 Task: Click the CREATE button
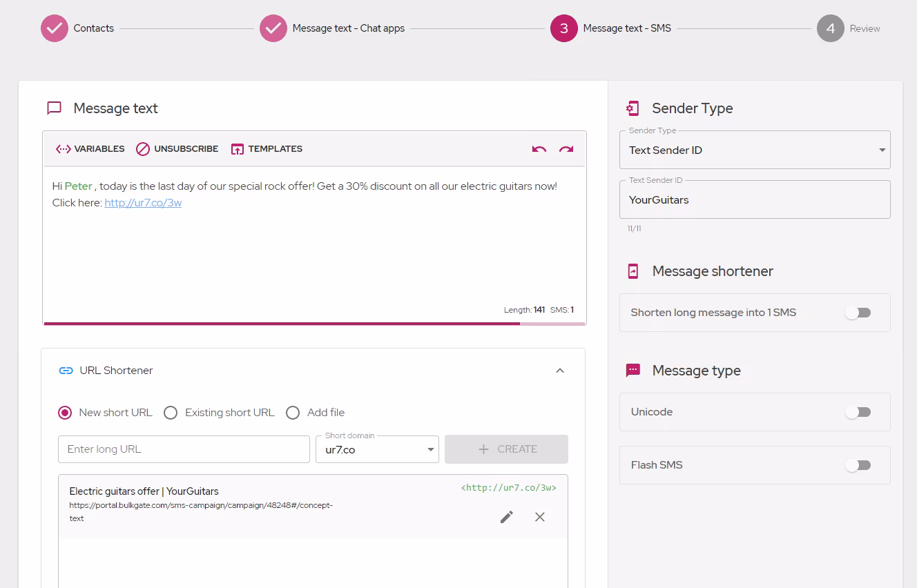[507, 449]
